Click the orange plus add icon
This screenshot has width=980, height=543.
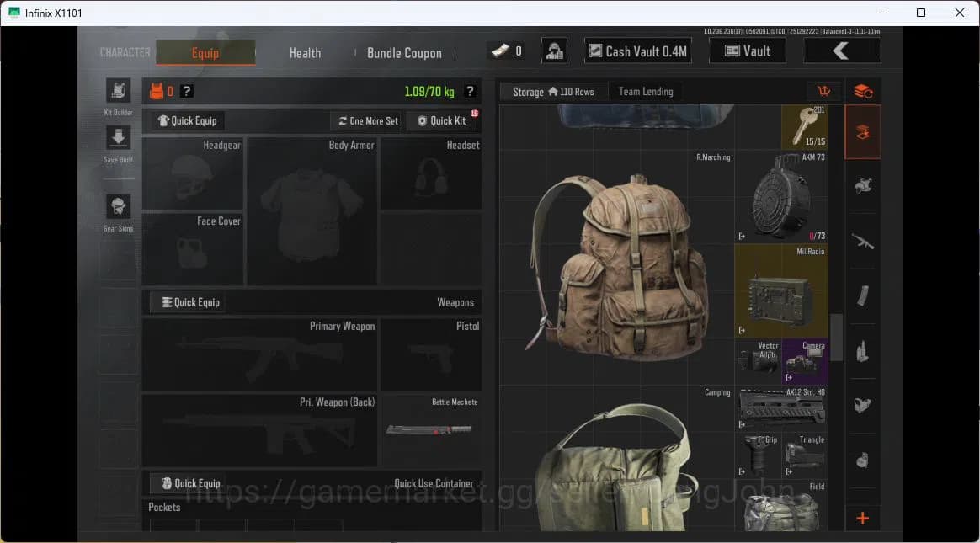(x=862, y=518)
